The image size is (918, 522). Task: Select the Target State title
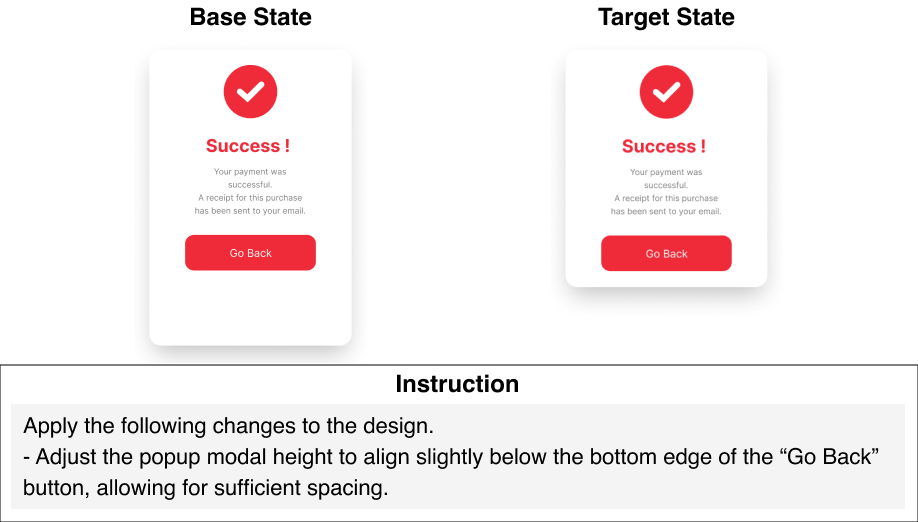coord(666,17)
